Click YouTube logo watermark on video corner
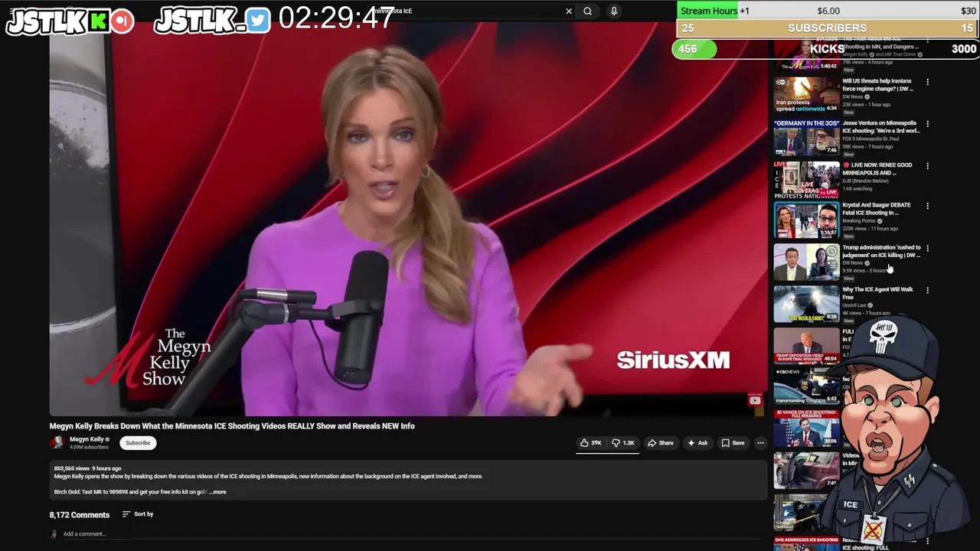 755,400
